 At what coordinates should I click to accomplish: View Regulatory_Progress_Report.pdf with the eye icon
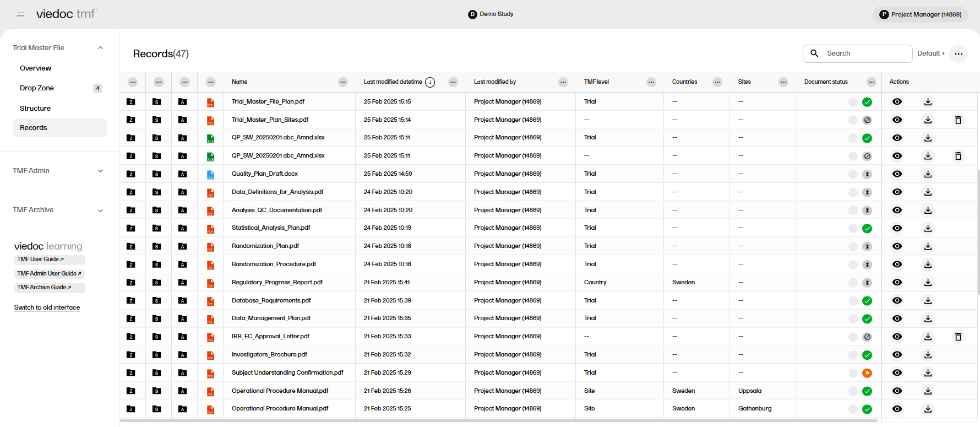[x=897, y=283]
